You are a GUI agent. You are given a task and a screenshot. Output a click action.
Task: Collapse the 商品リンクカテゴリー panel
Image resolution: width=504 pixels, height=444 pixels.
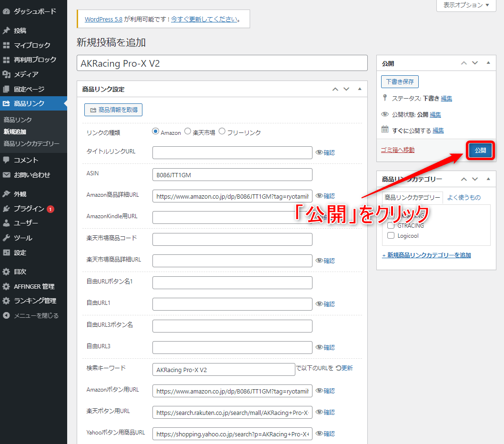(488, 179)
